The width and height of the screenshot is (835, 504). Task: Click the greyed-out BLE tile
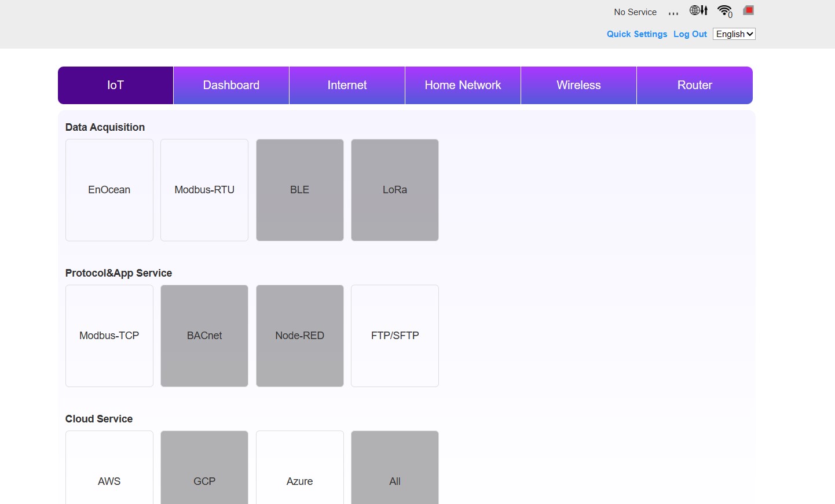point(299,190)
